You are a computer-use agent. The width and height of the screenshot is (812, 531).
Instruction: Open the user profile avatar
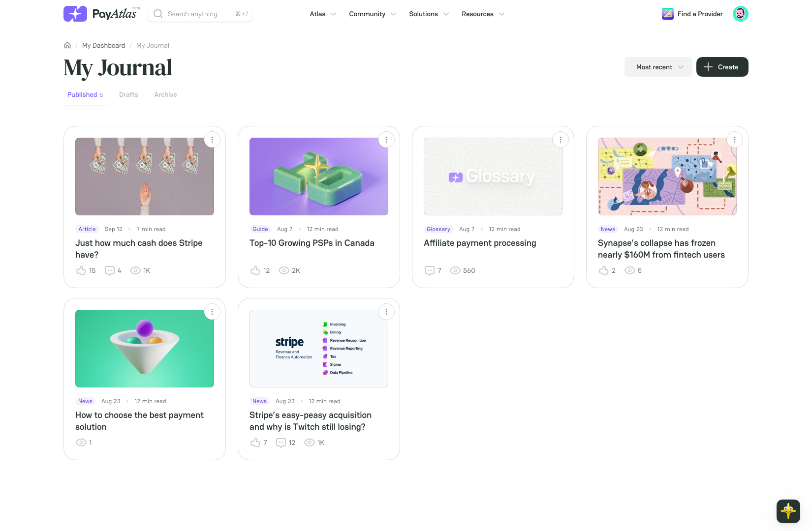(x=740, y=14)
